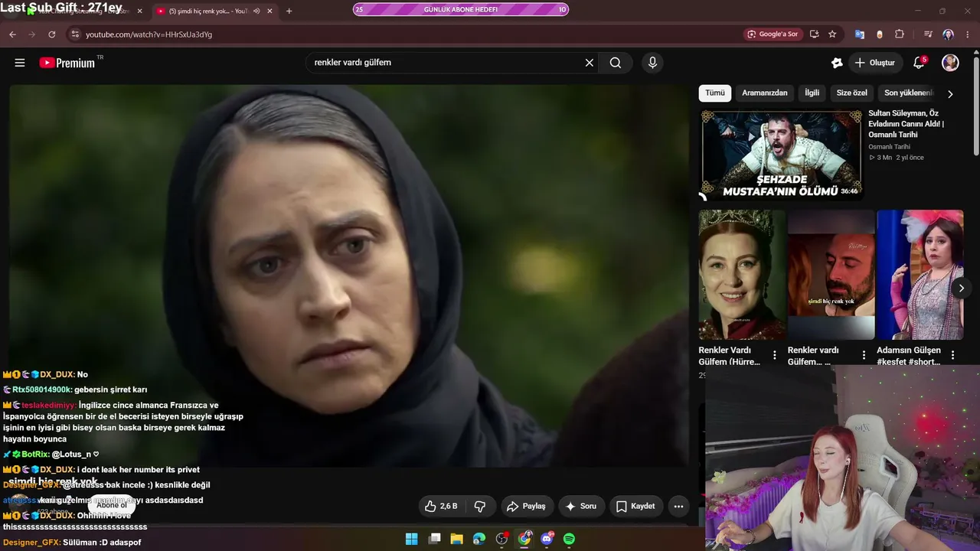Image resolution: width=980 pixels, height=551 pixels.
Task: Reload the page in the browser
Action: point(52,34)
